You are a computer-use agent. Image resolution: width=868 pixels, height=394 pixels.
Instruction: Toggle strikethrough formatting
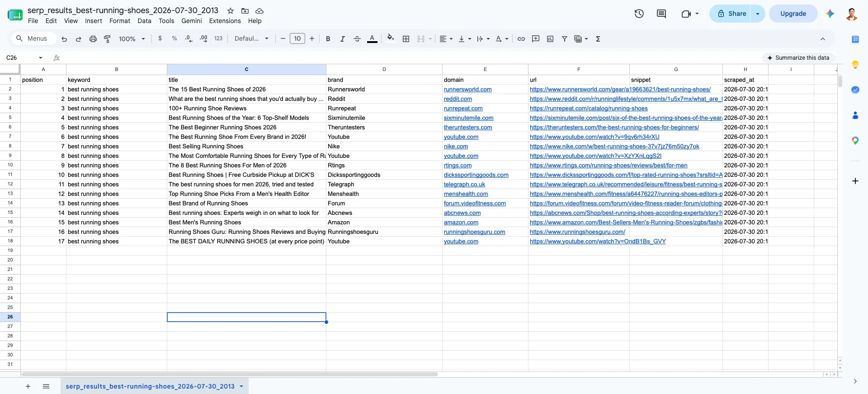coord(357,39)
